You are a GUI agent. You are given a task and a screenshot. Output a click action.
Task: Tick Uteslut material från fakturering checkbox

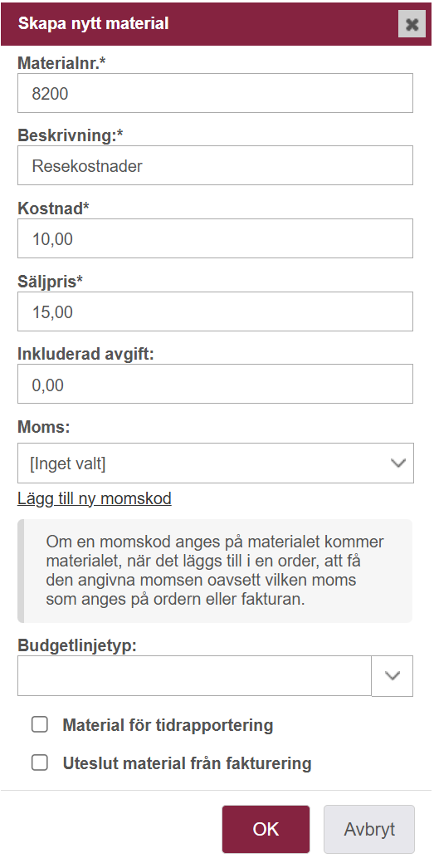(40, 763)
